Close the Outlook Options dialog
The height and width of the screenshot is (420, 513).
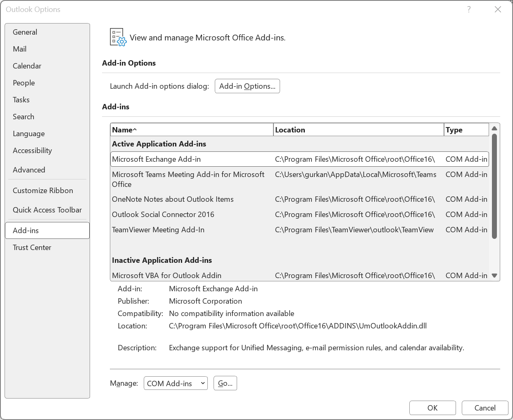pos(498,9)
